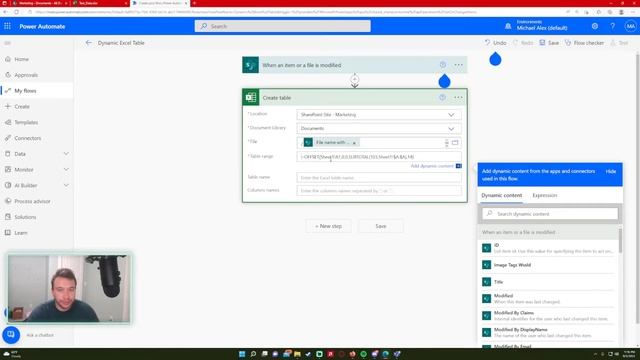This screenshot has width=640, height=360.
Task: Expand the Monitor section chevron
Action: coord(66,169)
